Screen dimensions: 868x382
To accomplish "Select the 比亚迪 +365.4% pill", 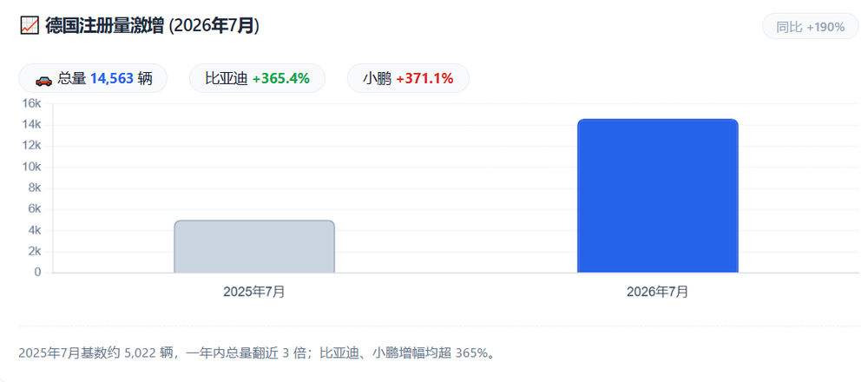I will pyautogui.click(x=258, y=79).
